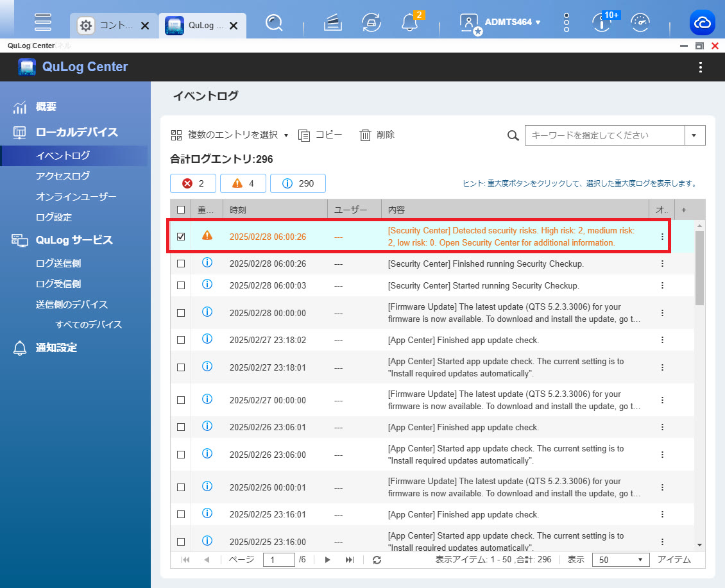The height and width of the screenshot is (588, 725).
Task: Open row menu for Finished running Security Checkup
Action: [662, 264]
